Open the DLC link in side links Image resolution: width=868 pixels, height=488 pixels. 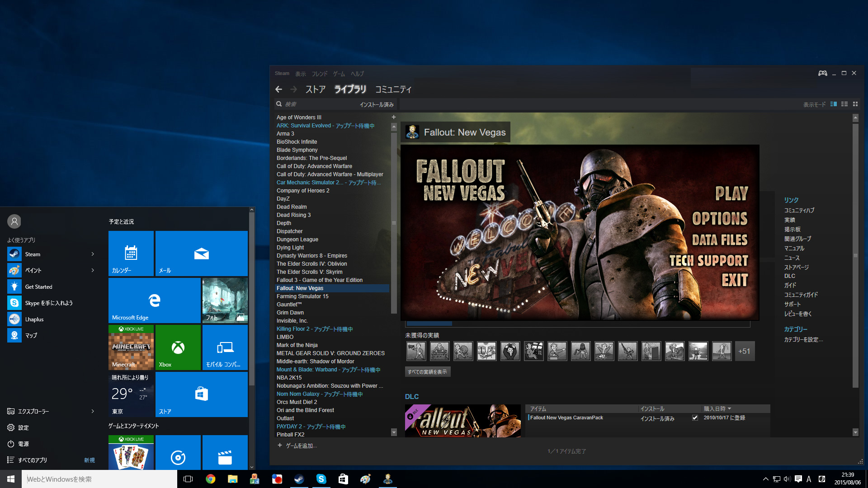tap(790, 276)
